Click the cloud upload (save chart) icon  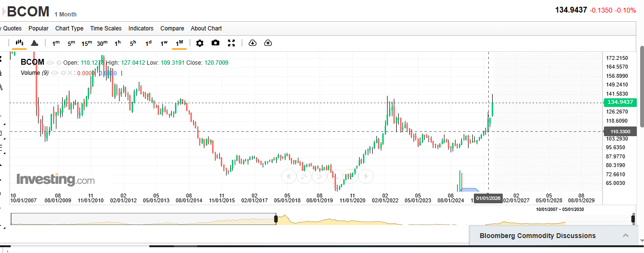268,43
